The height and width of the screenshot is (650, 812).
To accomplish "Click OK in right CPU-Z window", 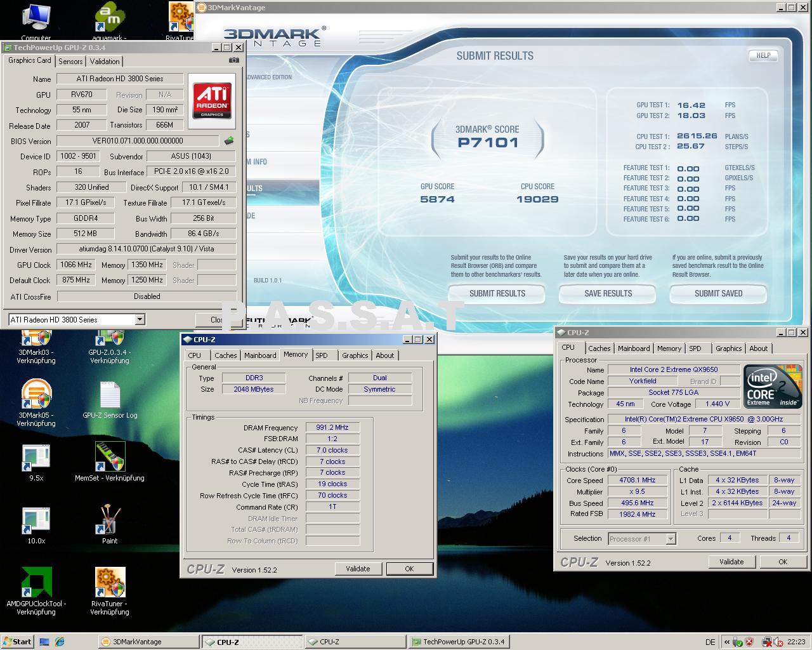I will 783,562.
